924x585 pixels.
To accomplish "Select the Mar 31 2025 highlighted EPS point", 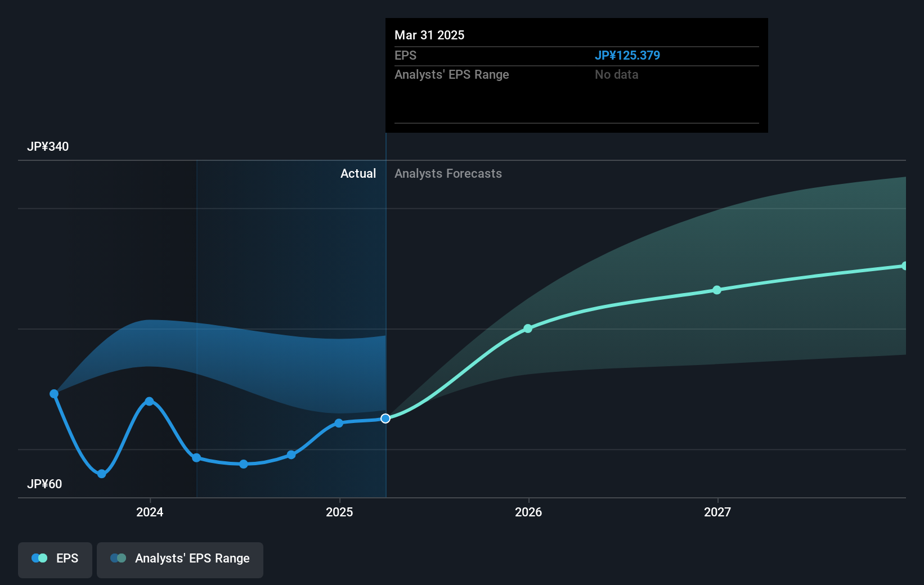I will click(385, 418).
